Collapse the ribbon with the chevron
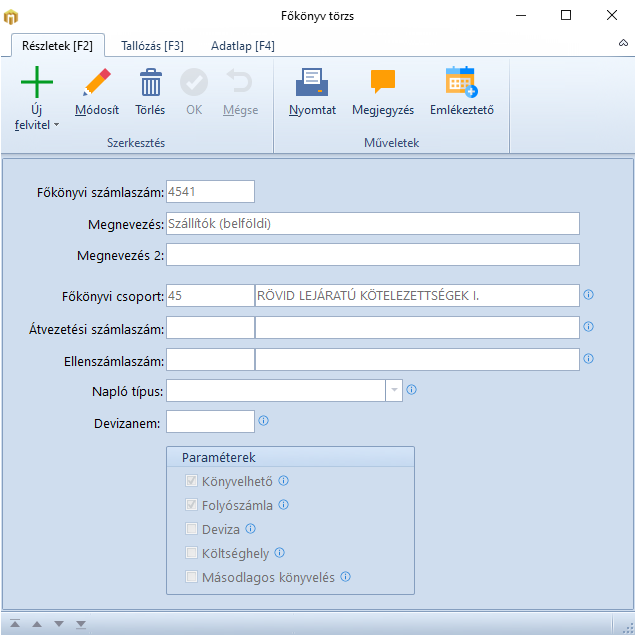The width and height of the screenshot is (636, 636). [623, 45]
